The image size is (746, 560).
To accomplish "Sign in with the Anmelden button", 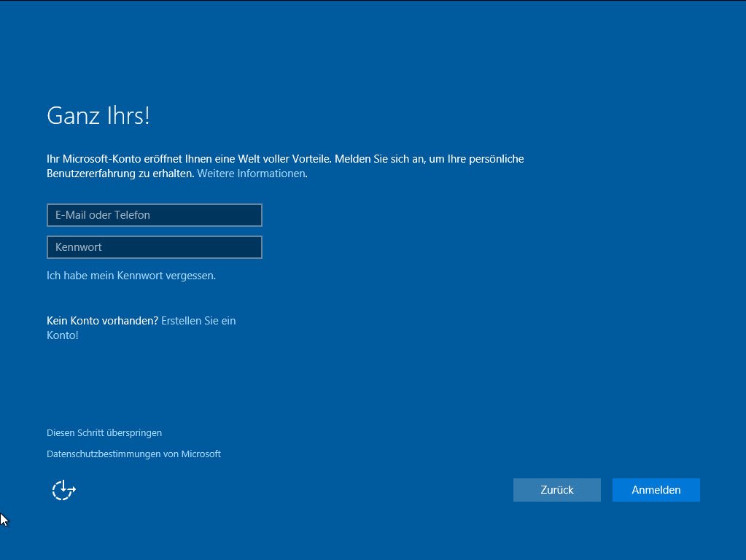I will [x=656, y=490].
